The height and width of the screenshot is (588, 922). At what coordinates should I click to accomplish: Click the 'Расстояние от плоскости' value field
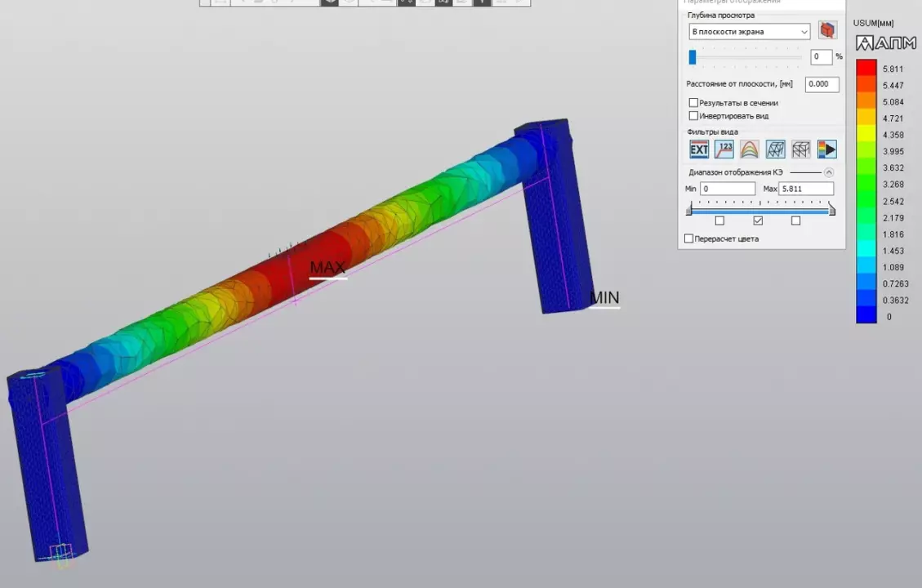tap(822, 84)
